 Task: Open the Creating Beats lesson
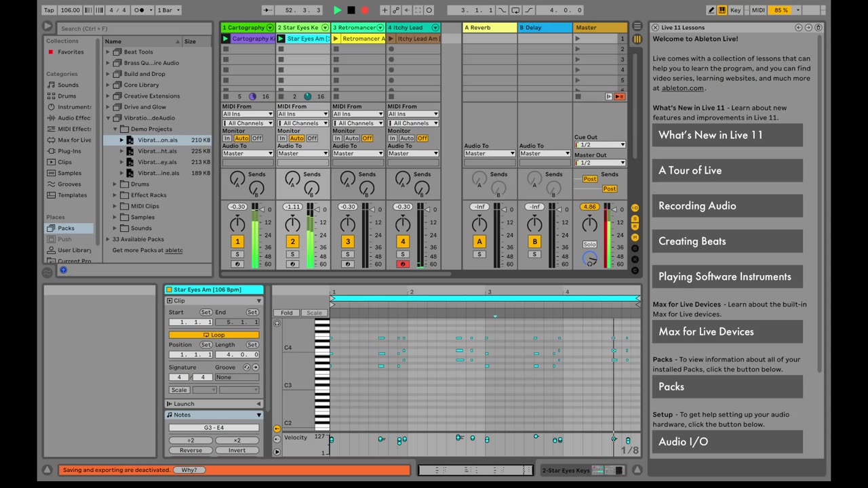pyautogui.click(x=728, y=241)
